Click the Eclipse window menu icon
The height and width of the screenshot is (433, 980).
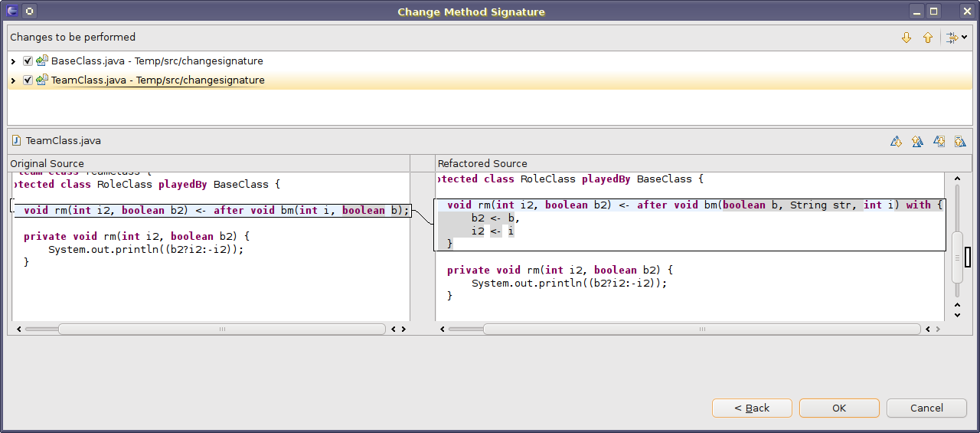pyautogui.click(x=11, y=11)
